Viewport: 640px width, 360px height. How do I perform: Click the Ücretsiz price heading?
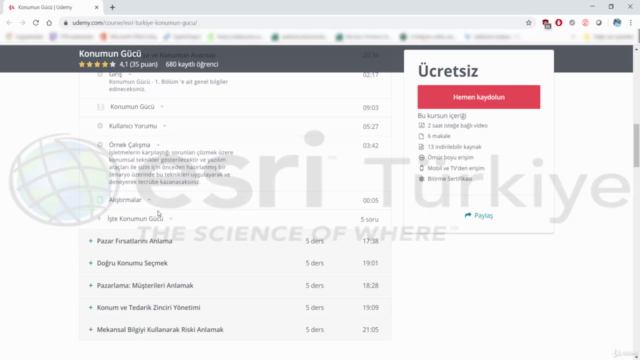[448, 71]
